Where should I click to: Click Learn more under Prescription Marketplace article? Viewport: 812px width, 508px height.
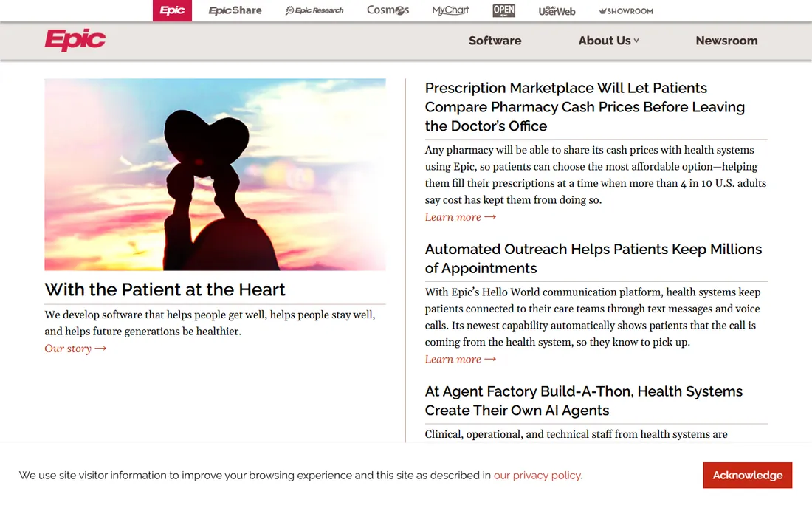(461, 217)
